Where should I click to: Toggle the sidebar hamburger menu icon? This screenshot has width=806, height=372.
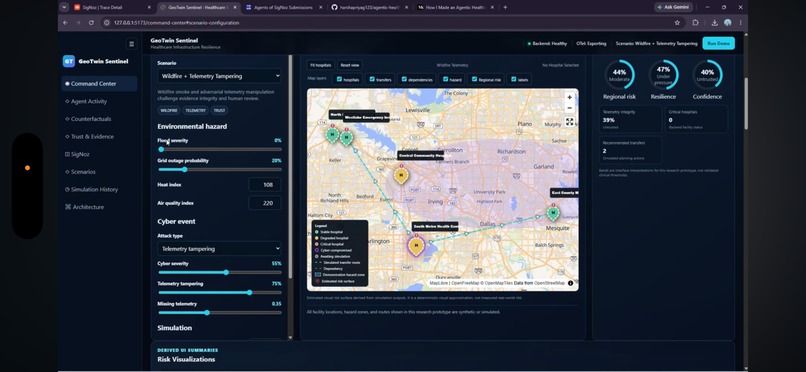click(132, 44)
